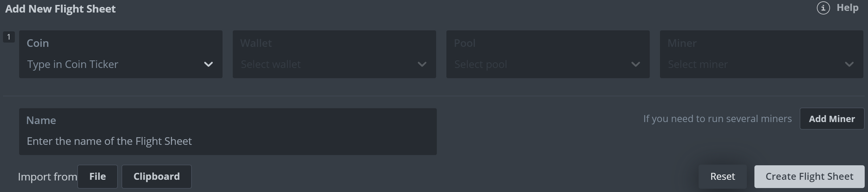The height and width of the screenshot is (192, 868).
Task: Click the chevron arrow in the Coin field
Action: coord(208,64)
